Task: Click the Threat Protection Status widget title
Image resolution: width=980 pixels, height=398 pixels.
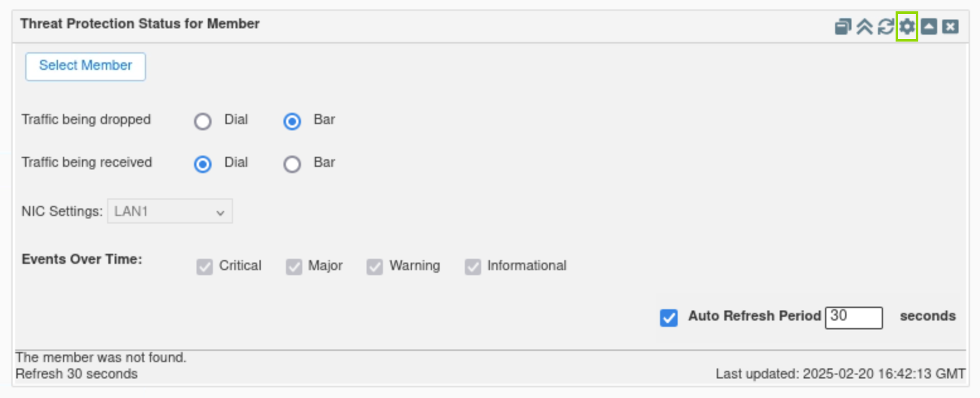Action: pyautogui.click(x=140, y=24)
